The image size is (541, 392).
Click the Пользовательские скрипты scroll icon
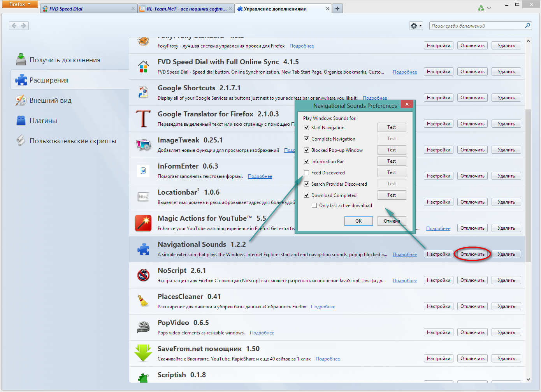21,141
